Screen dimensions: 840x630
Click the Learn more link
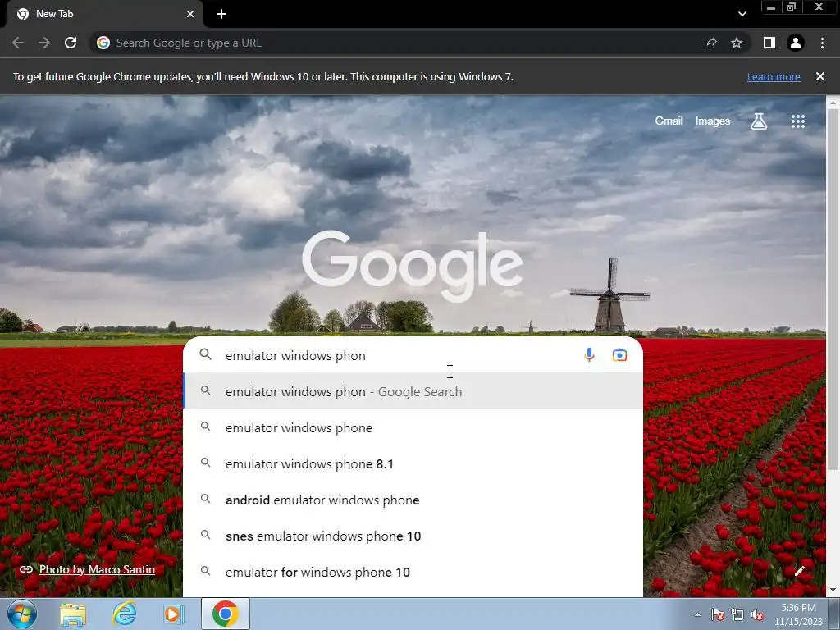[x=774, y=77]
